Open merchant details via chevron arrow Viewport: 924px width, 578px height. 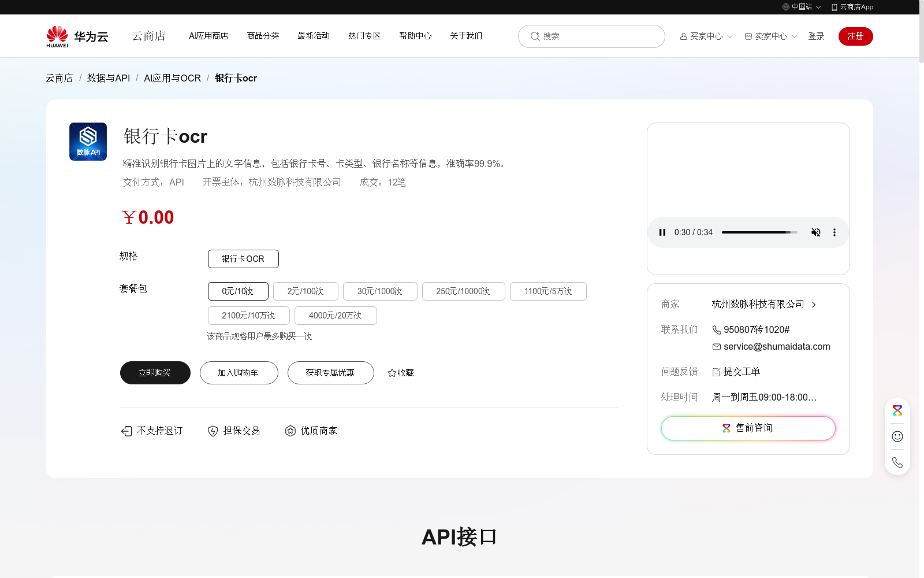(x=814, y=305)
